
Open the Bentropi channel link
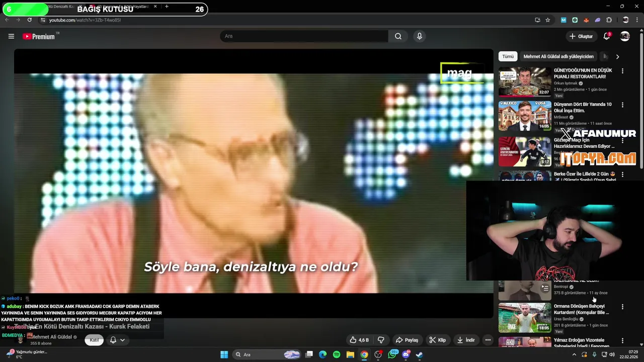point(561,287)
